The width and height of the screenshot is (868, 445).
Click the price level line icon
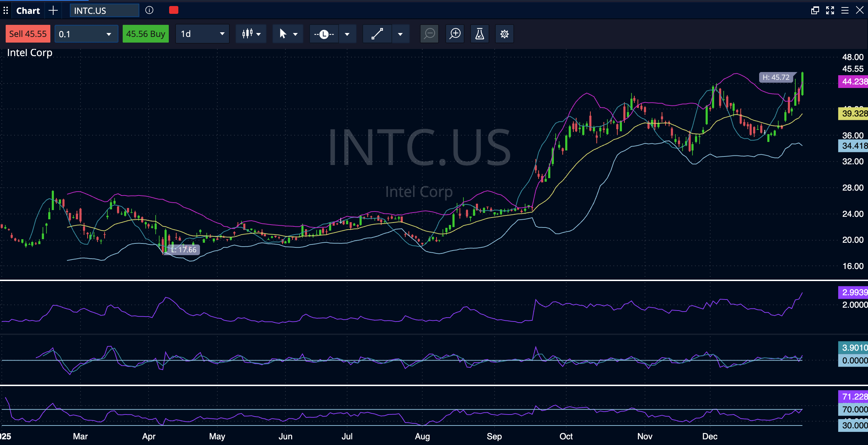click(x=324, y=34)
